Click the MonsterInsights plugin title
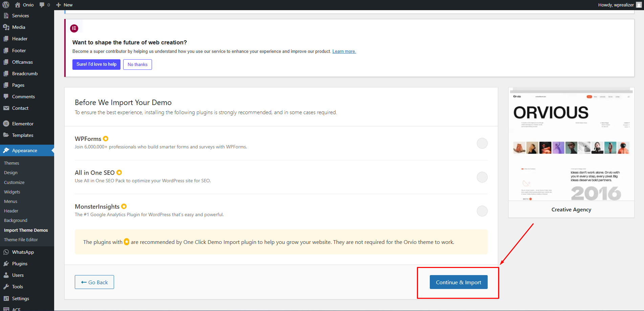 [97, 207]
